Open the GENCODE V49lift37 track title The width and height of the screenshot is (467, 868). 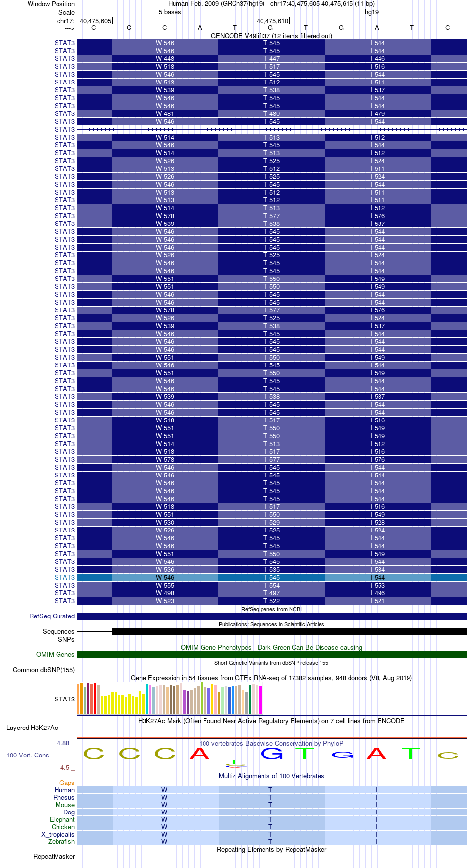click(x=271, y=36)
